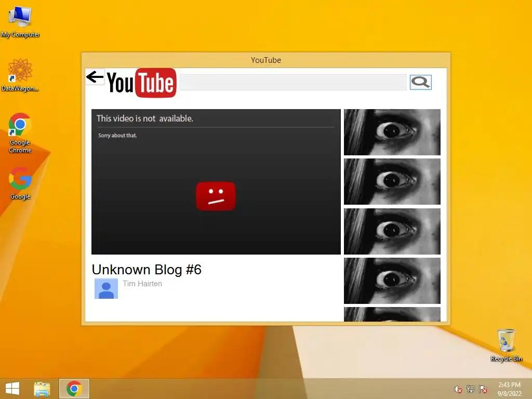Screen dimensions: 532x399
Task: Click the YouTube window title bar text
Action: 266,60
